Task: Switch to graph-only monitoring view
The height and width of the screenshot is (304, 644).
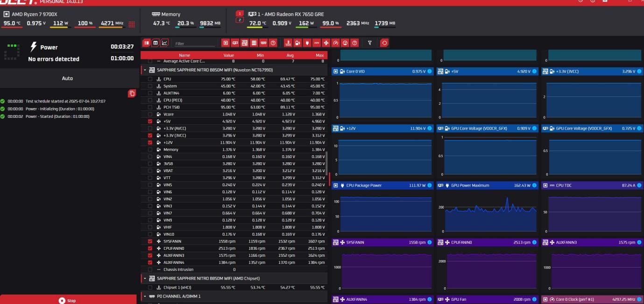Action: pyautogui.click(x=164, y=43)
